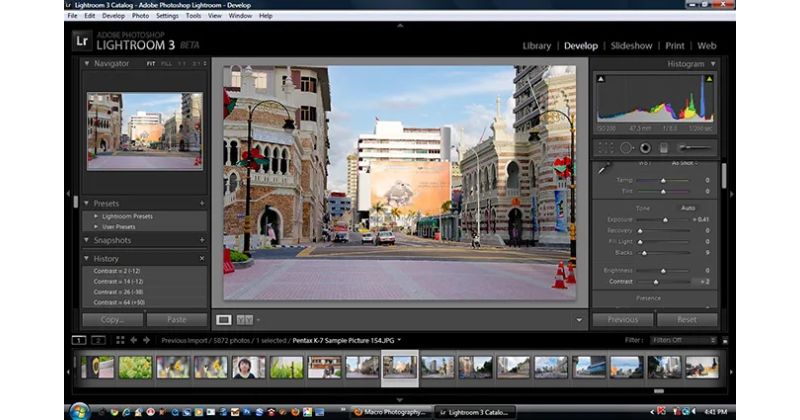Screen dimensions: 800x420
Task: Open Pentax K-7 Sample Picture filename dropdown
Action: (x=399, y=340)
